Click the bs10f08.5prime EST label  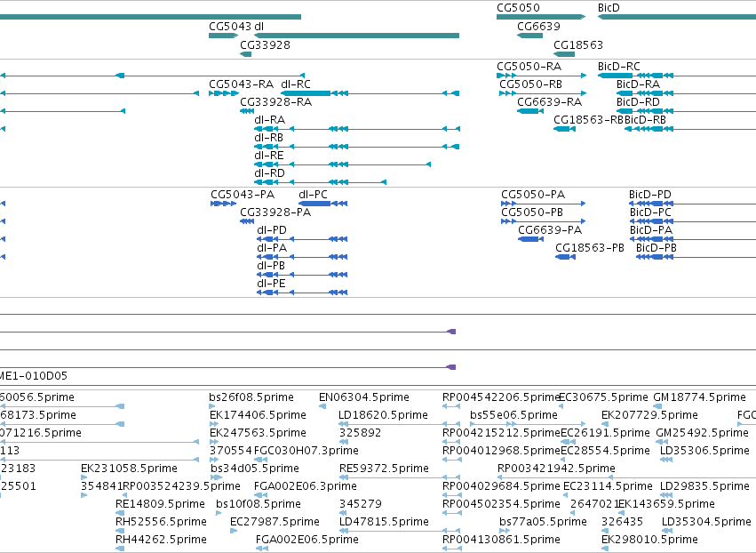tap(259, 504)
